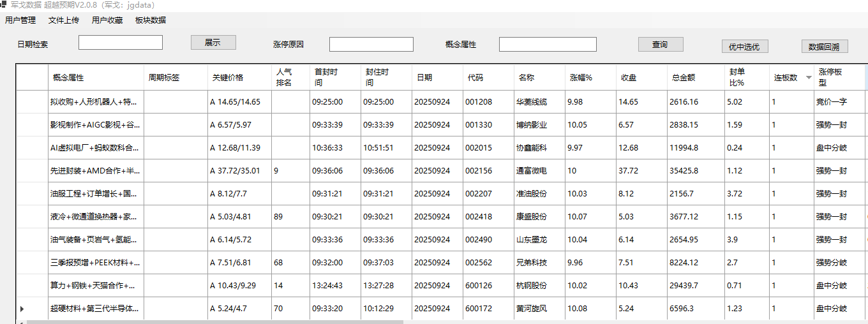Screen dimensions: 868x324
Task: Click the app icon in title bar
Action: tap(3, 4)
